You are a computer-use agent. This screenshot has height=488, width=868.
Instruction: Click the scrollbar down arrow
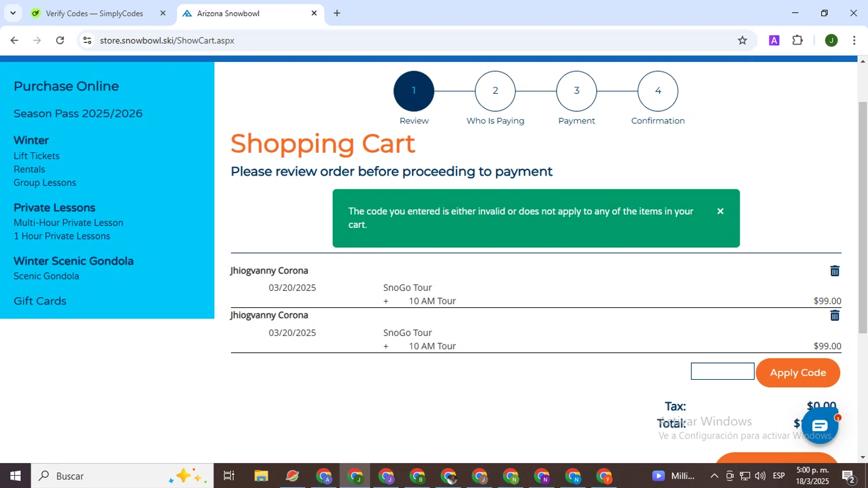click(863, 457)
